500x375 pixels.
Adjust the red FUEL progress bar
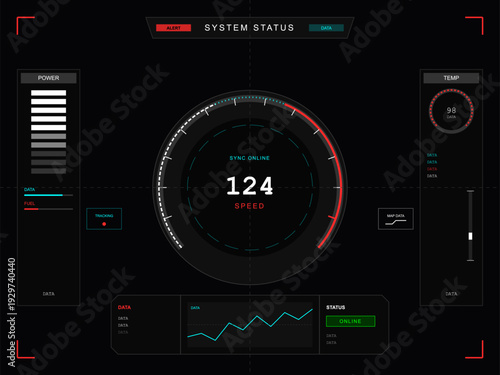coord(49,209)
